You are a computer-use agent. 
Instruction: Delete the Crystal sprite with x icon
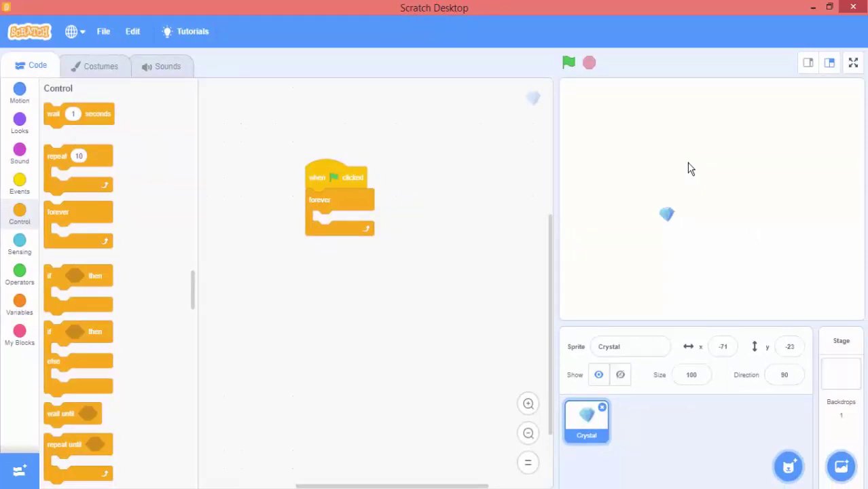(602, 407)
